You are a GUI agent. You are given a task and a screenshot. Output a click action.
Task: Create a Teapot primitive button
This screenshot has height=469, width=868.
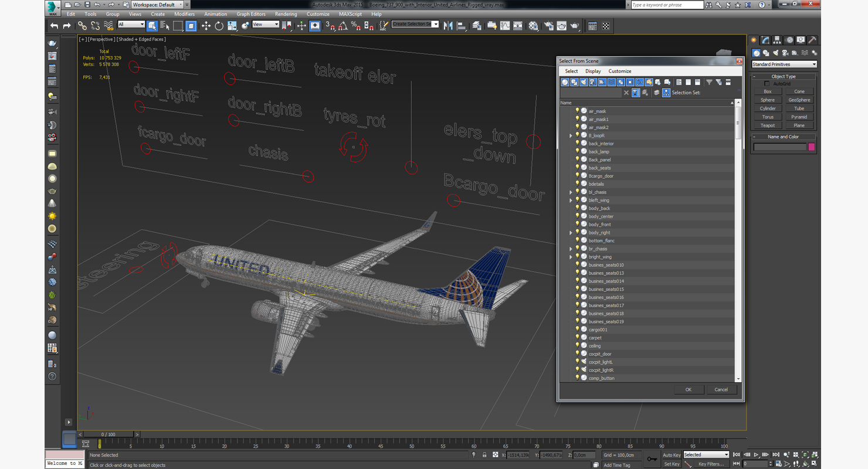(768, 125)
